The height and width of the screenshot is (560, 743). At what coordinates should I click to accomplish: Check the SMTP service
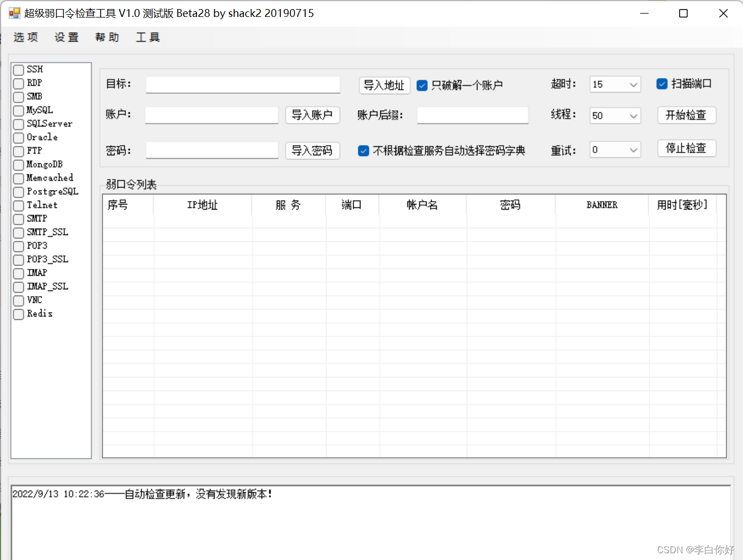click(19, 219)
